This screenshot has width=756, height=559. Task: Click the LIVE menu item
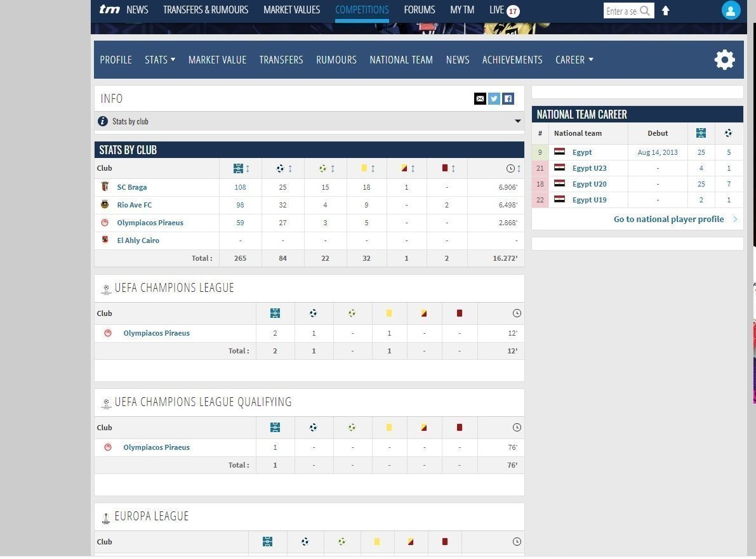tap(496, 10)
